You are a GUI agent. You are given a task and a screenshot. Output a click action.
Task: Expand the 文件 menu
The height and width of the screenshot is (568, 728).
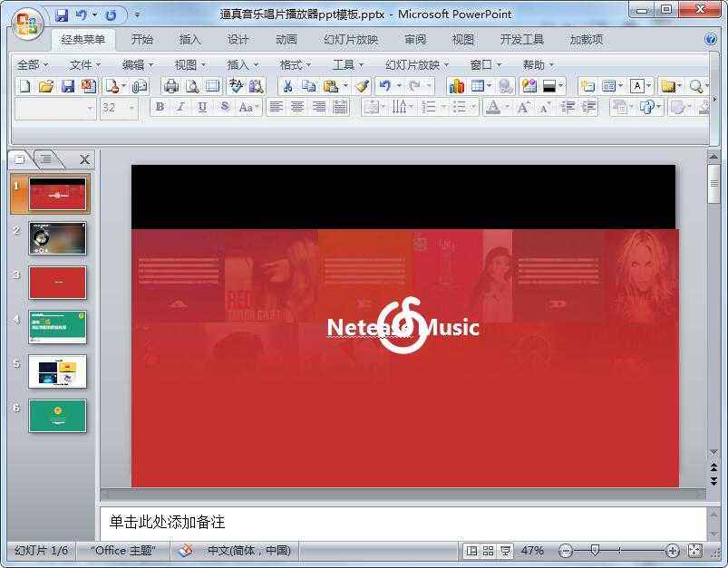click(x=85, y=65)
